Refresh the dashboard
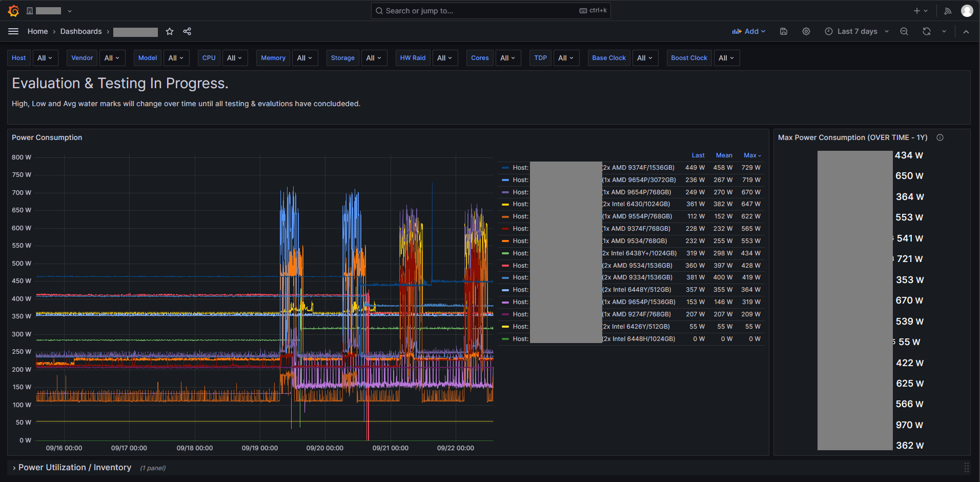Image resolution: width=980 pixels, height=482 pixels. [x=927, y=31]
